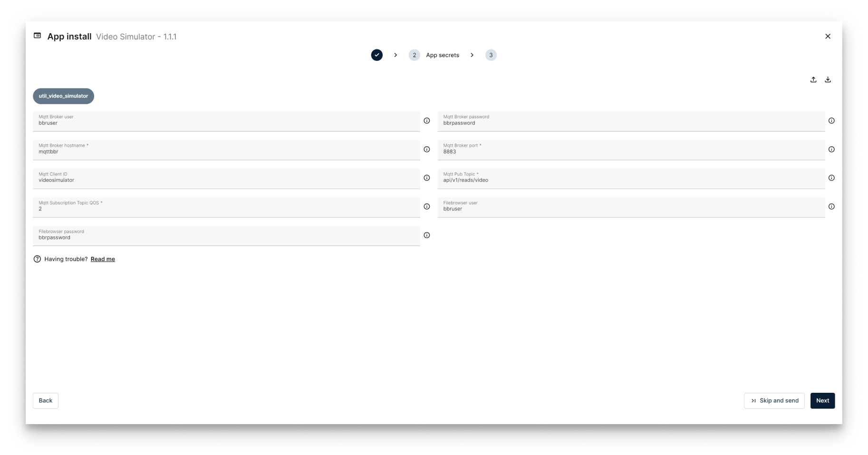This screenshot has height=455, width=868.
Task: Show info for Mqtt Broker password
Action: [831, 121]
